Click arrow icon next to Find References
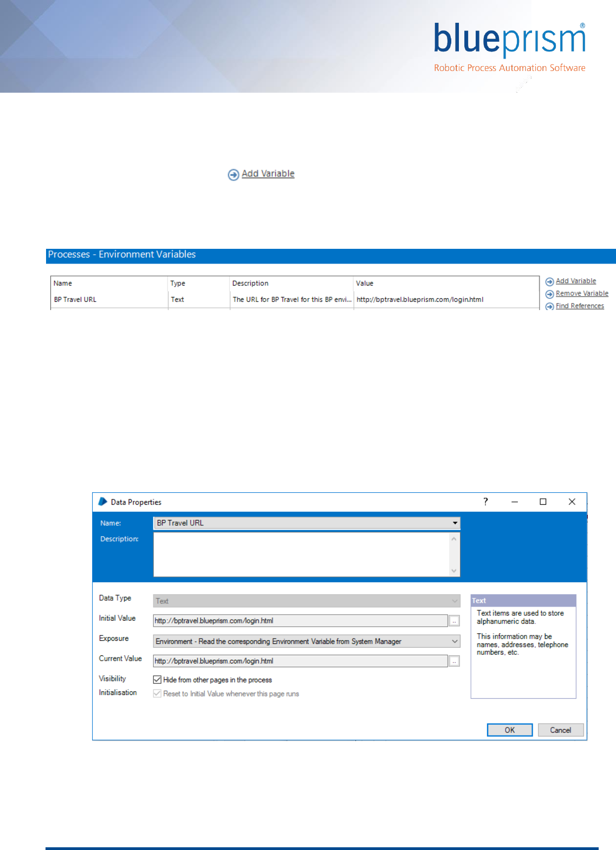Image resolution: width=616 pixels, height=850 pixels. pos(549,306)
